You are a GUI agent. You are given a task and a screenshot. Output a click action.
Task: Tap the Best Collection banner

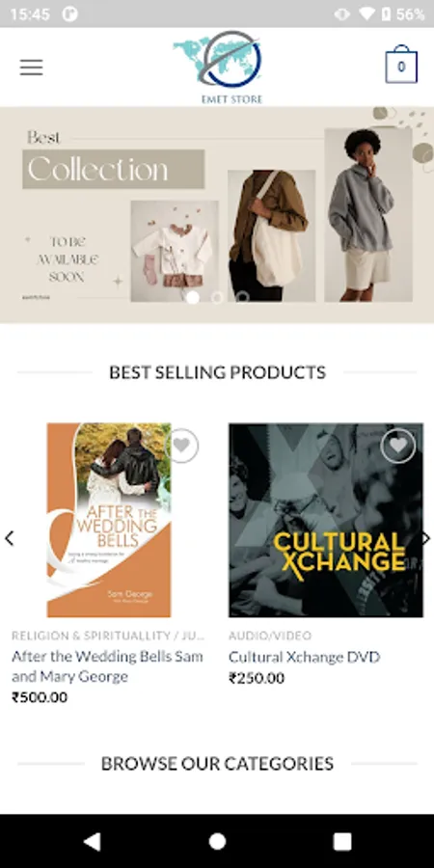coord(217,215)
